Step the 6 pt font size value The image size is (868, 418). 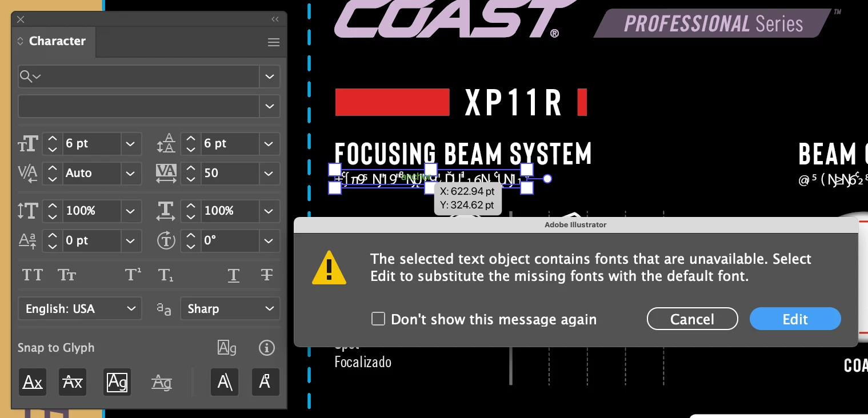click(52, 144)
